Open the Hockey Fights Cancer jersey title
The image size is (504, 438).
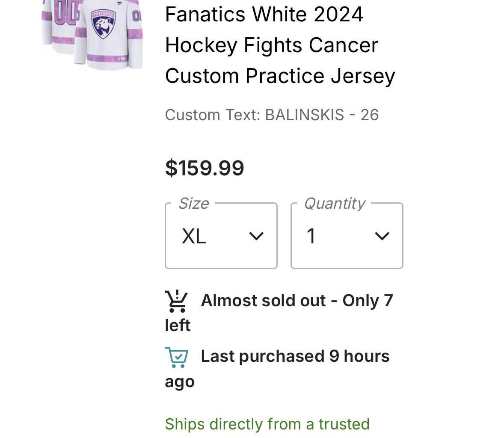[272, 45]
